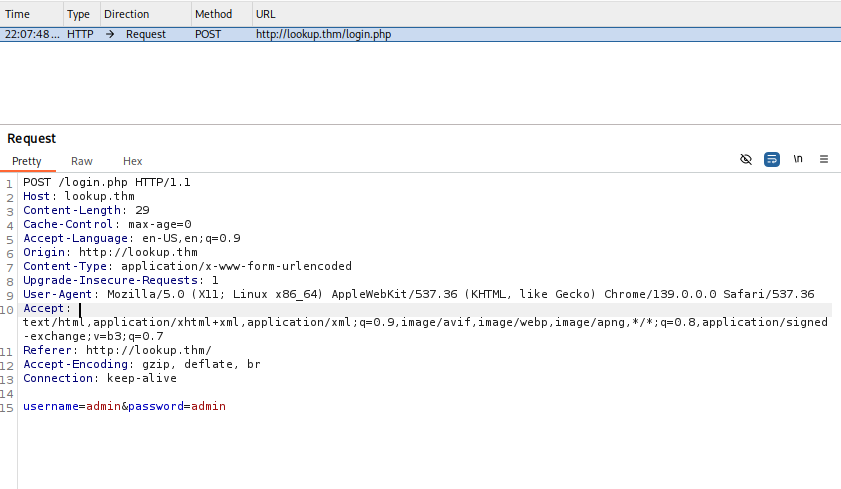
Task: Click the Accept-Language header line
Action: click(132, 238)
